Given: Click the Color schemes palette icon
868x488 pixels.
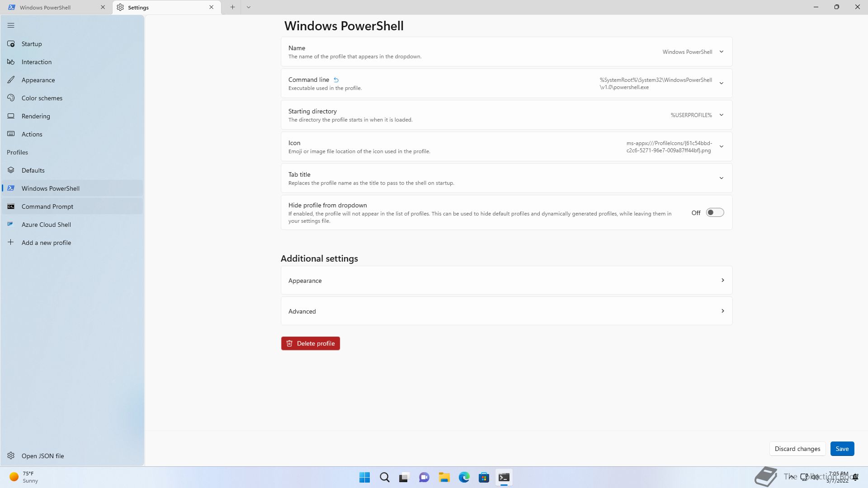Looking at the screenshot, I should pos(11,98).
